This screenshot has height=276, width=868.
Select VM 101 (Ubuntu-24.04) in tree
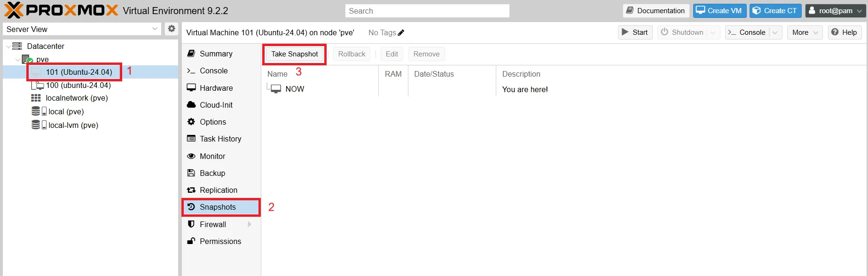pyautogui.click(x=90, y=72)
